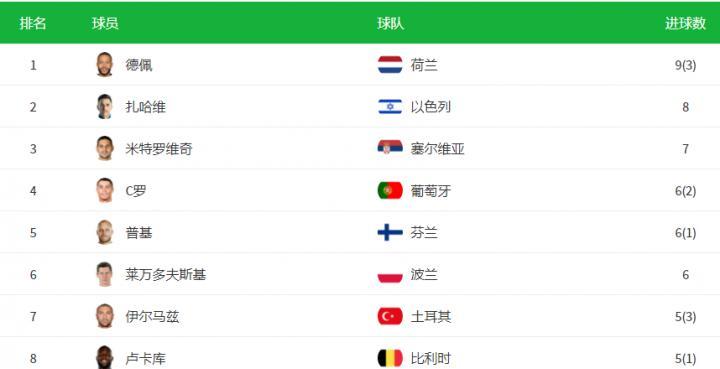This screenshot has height=369, width=720.
Task: Click the Finland flag icon
Action: (x=390, y=232)
